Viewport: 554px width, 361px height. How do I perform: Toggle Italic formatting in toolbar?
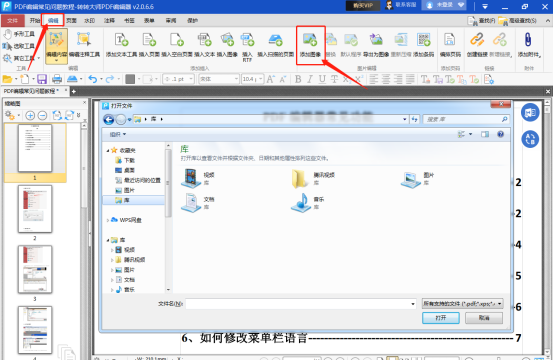(x=310, y=79)
